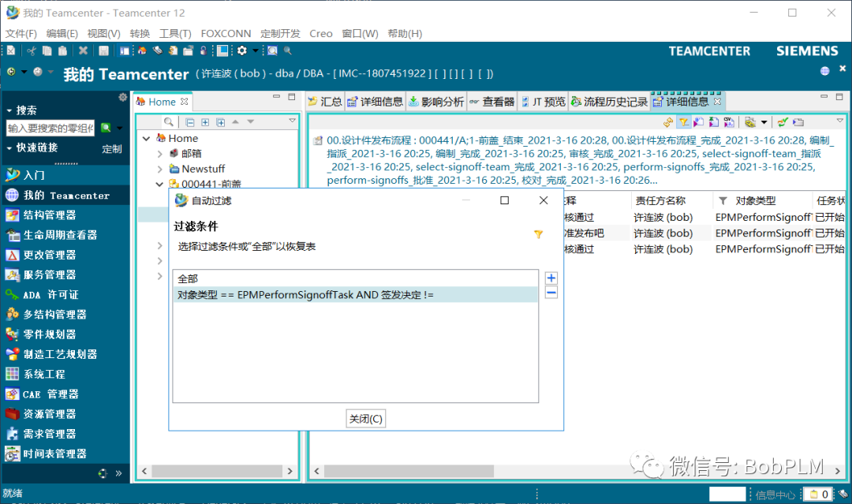Click the Cut scissors icon in main toolbar

click(32, 50)
